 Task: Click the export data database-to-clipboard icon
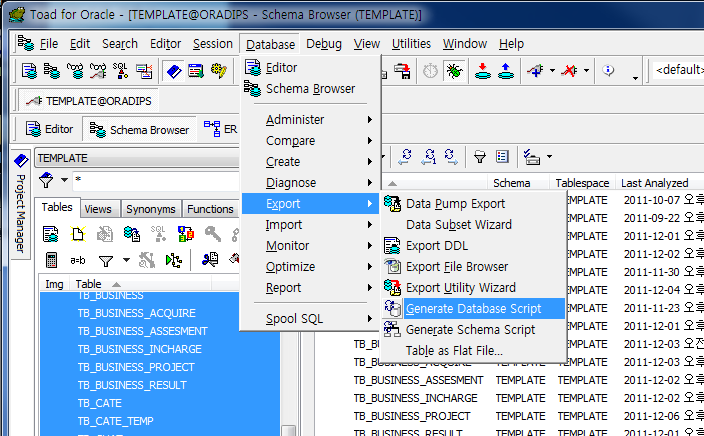(132, 234)
